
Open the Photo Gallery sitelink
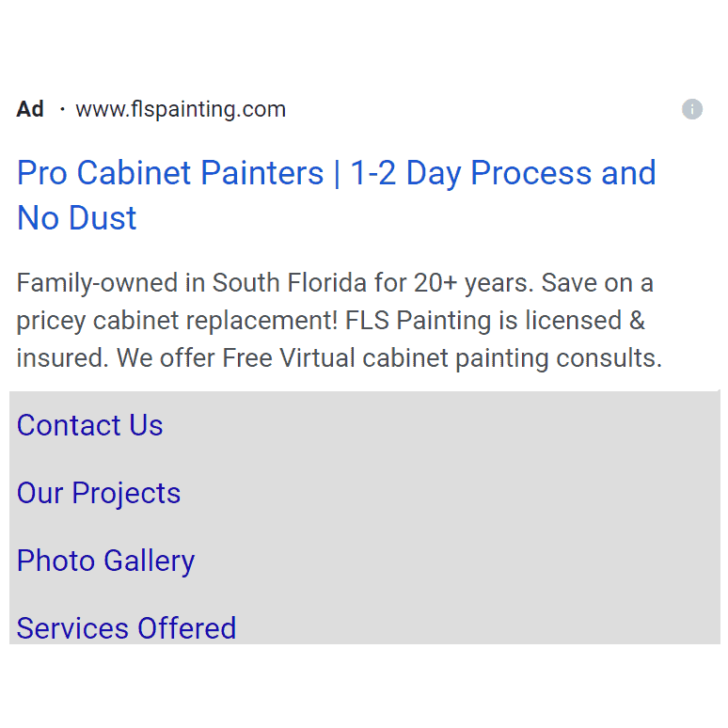tap(105, 561)
